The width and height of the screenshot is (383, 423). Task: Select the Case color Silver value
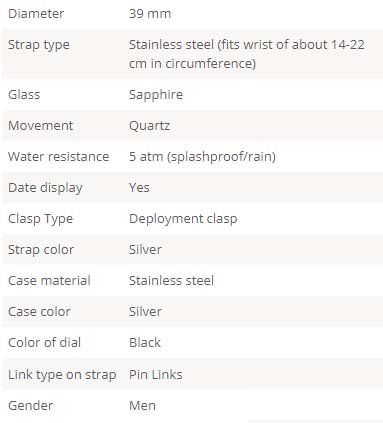145,312
